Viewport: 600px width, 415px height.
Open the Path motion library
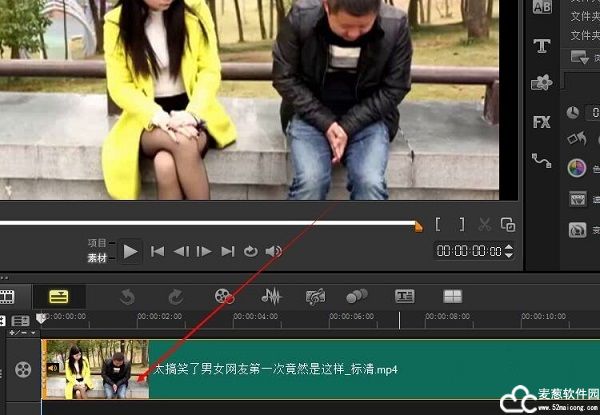[x=541, y=161]
